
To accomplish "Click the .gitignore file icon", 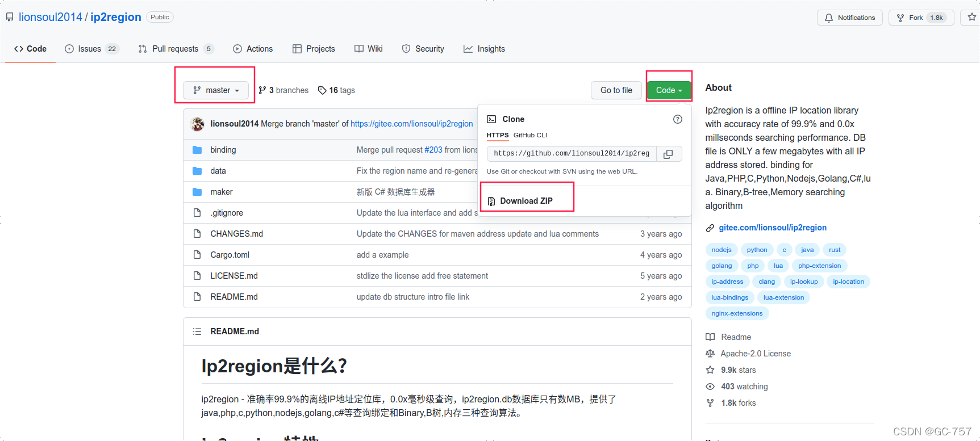I will (197, 213).
